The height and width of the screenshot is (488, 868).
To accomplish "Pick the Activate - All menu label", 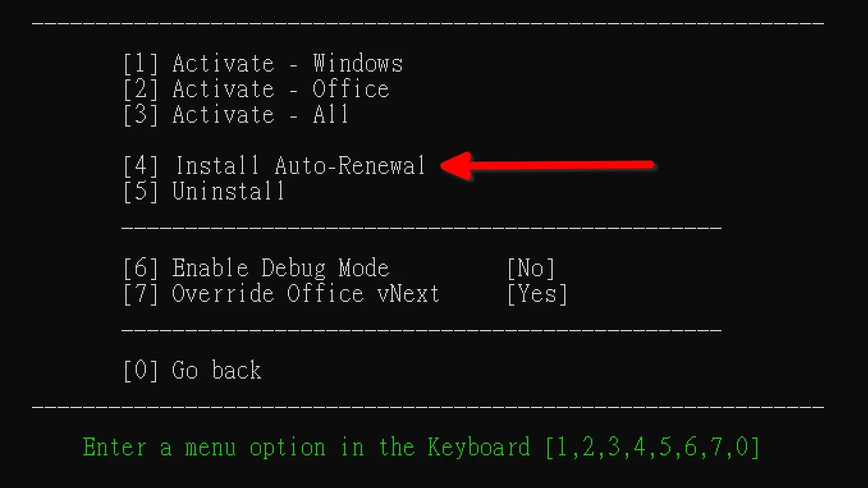I will coord(260,114).
